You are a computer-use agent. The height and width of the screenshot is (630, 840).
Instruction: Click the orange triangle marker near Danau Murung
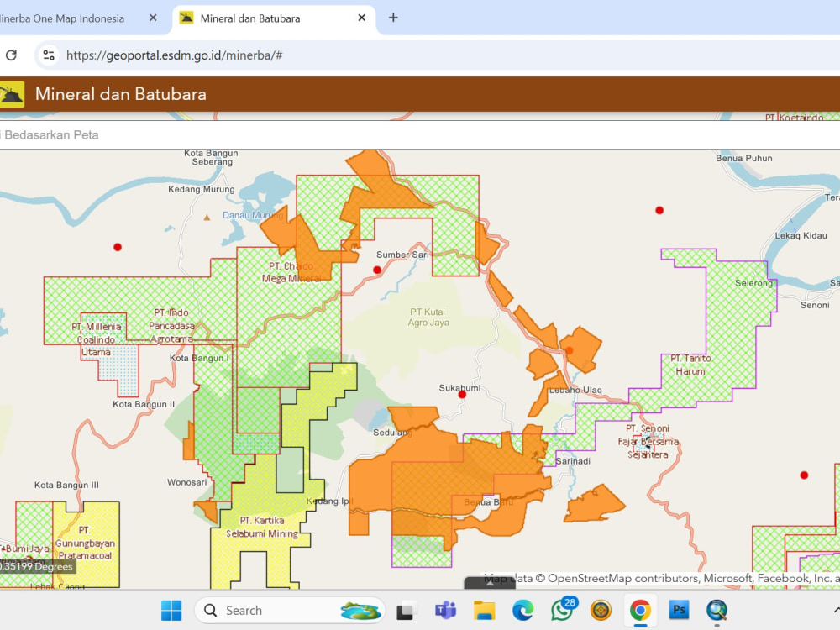coord(207,217)
